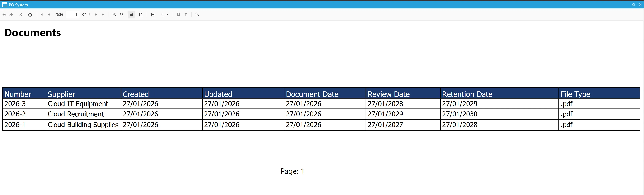
Task: Toggle the parameters filter icon
Action: coord(186,14)
